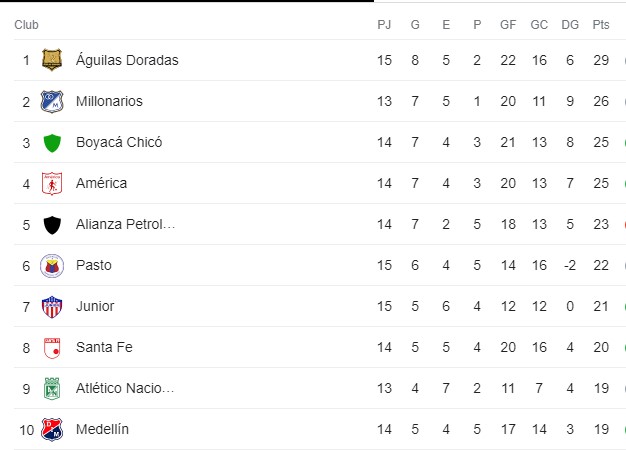The height and width of the screenshot is (450, 626).
Task: Click the Millonarios blue shield logo
Action: (52, 101)
